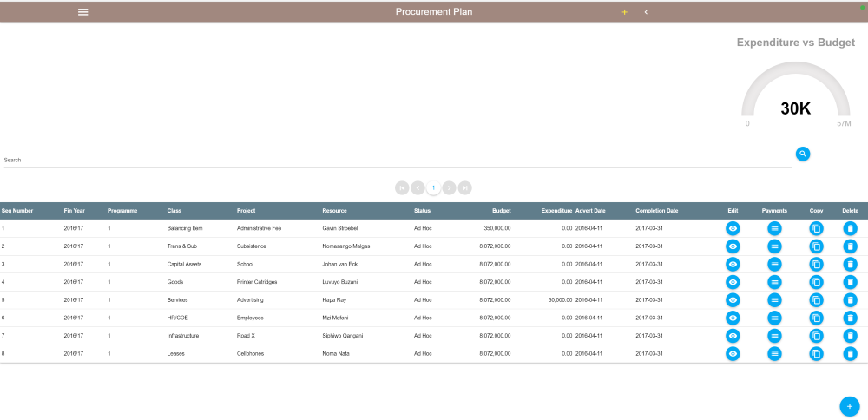Image resolution: width=868 pixels, height=420 pixels.
Task: Click the Fin Year column header
Action: 74,211
